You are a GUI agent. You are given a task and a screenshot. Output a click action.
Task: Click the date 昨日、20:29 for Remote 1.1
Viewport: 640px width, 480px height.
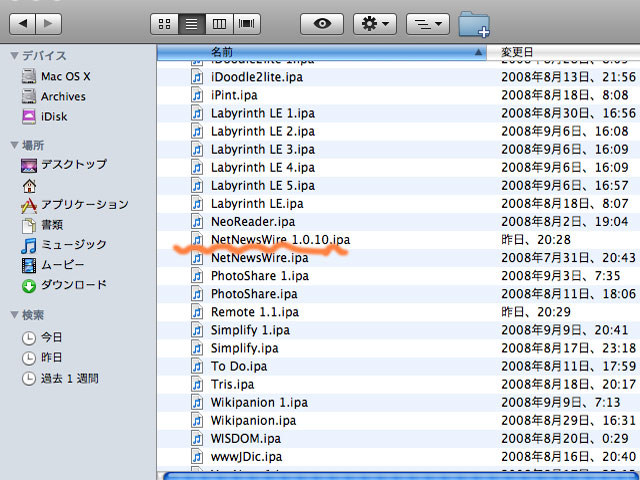coord(536,312)
